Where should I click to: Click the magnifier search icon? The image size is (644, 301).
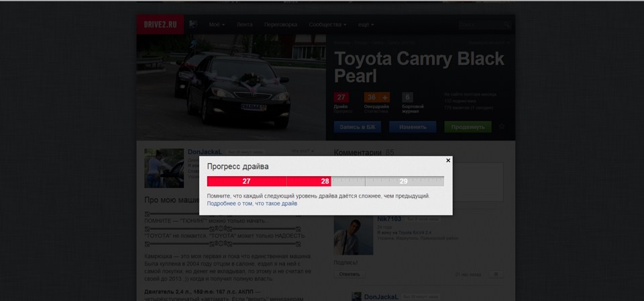[507, 25]
